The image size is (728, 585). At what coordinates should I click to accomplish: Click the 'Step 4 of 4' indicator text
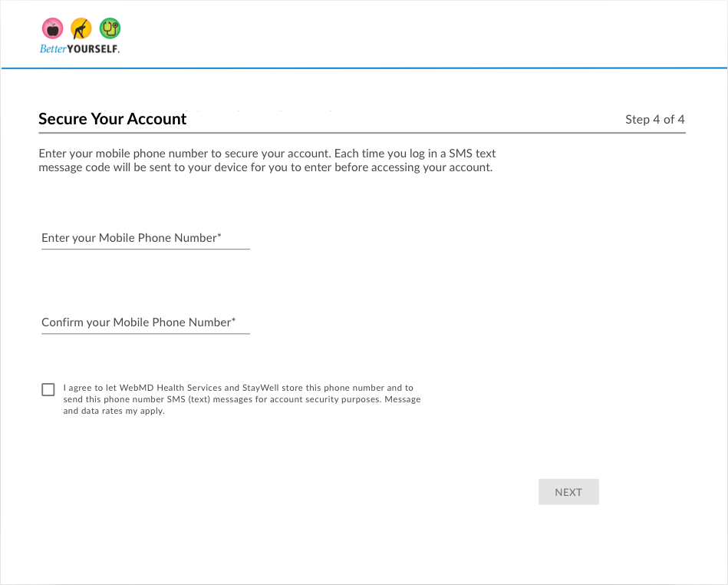pos(654,120)
